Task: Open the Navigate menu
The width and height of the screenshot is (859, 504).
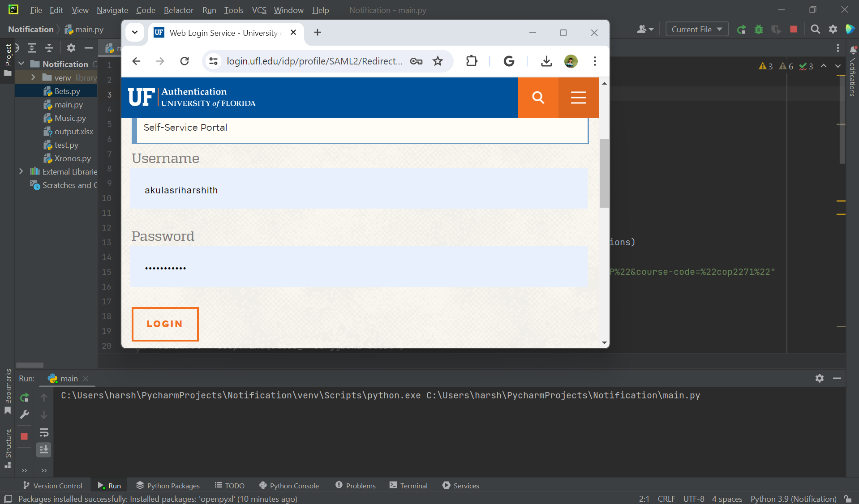Action: coord(112,10)
